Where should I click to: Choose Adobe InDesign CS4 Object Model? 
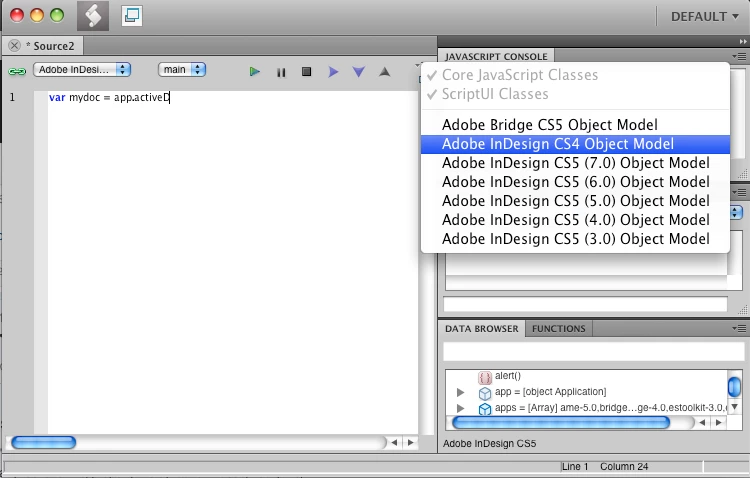pyautogui.click(x=575, y=144)
